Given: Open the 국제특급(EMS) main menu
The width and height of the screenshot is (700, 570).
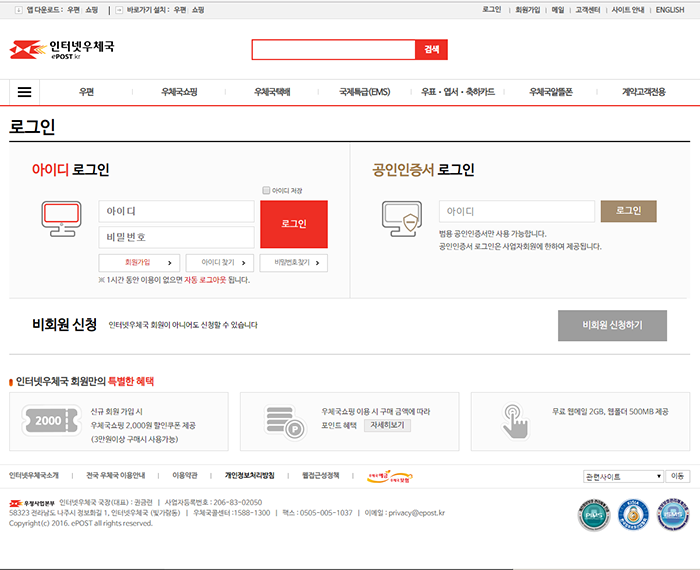Looking at the screenshot, I should tap(365, 92).
